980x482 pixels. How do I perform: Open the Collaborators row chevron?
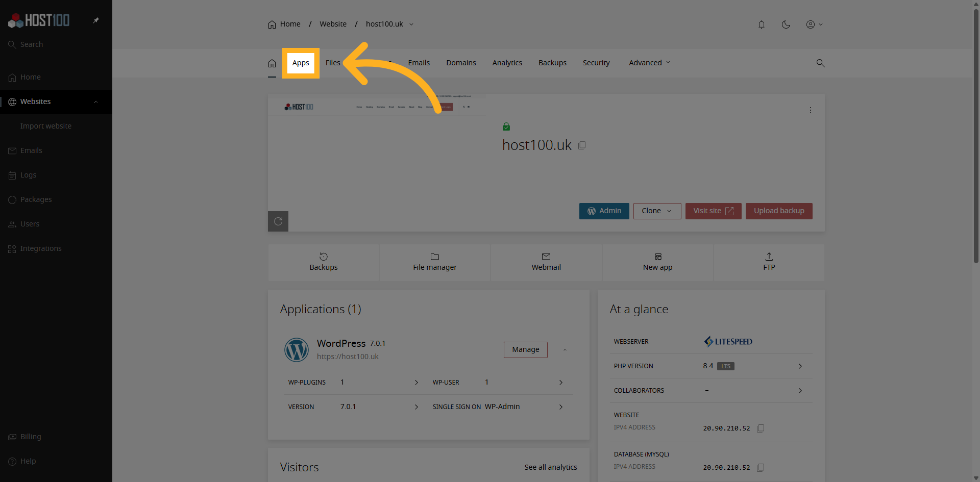(800, 391)
